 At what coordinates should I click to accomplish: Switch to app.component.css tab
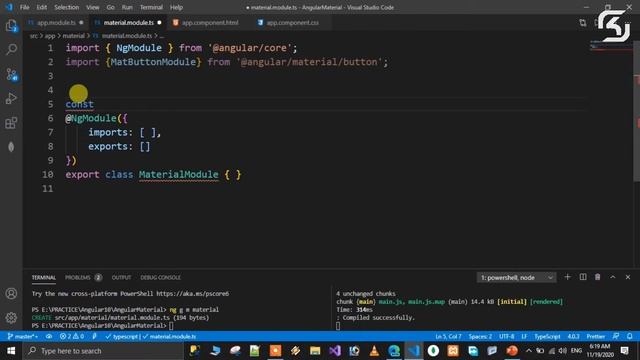click(x=292, y=23)
